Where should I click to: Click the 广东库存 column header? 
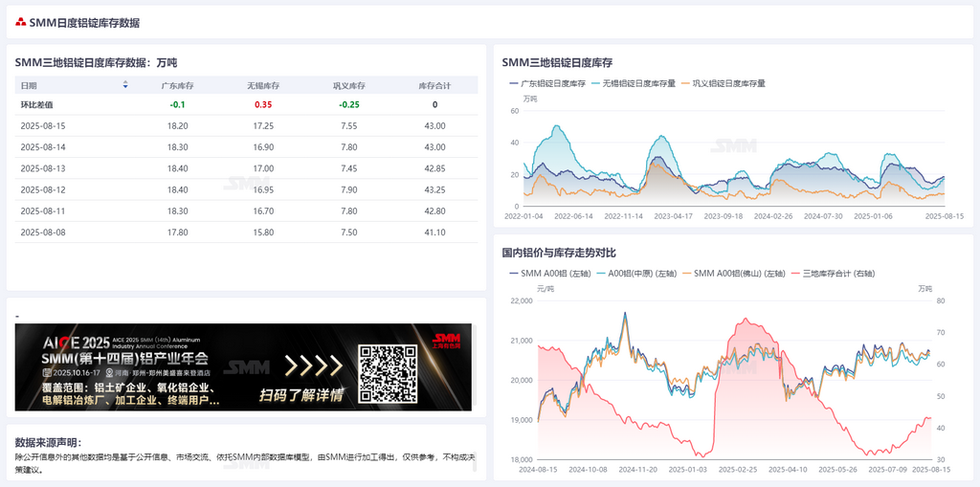click(177, 86)
